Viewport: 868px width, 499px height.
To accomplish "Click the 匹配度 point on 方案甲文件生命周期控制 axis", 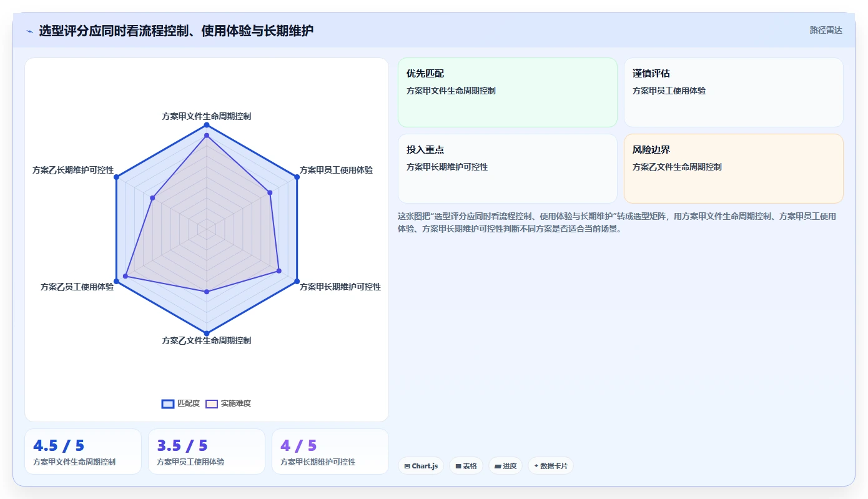I will (207, 125).
